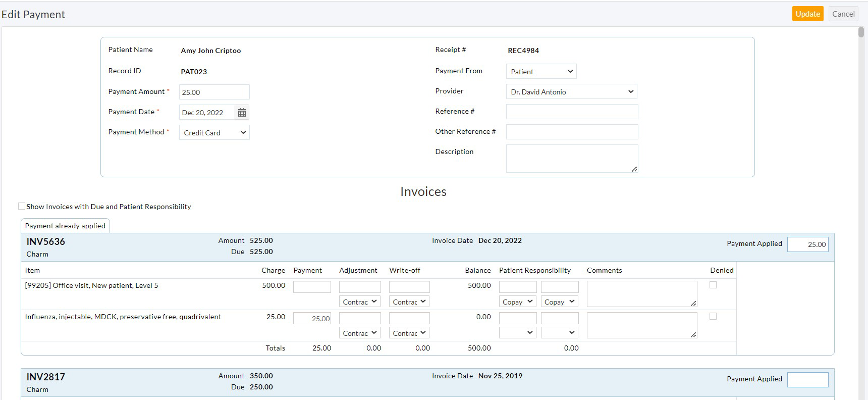Click INV2817 Payment Applied field
Screen dimensions: 868x400
coord(807,380)
